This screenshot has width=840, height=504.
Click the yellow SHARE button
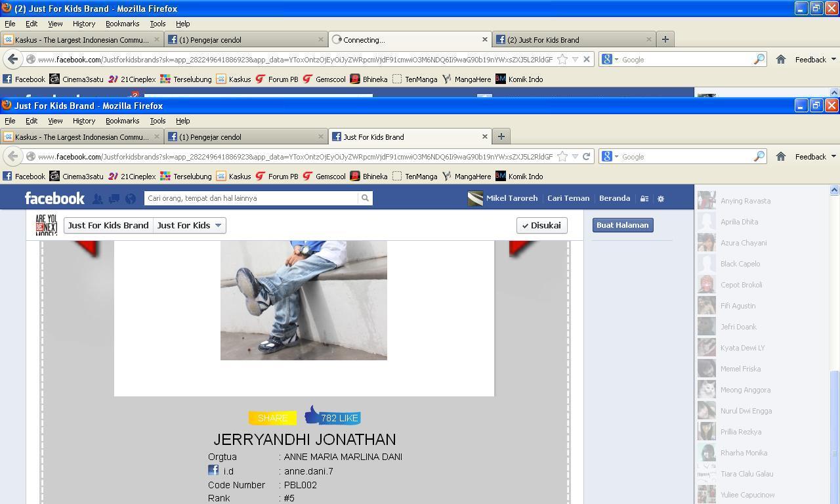272,418
